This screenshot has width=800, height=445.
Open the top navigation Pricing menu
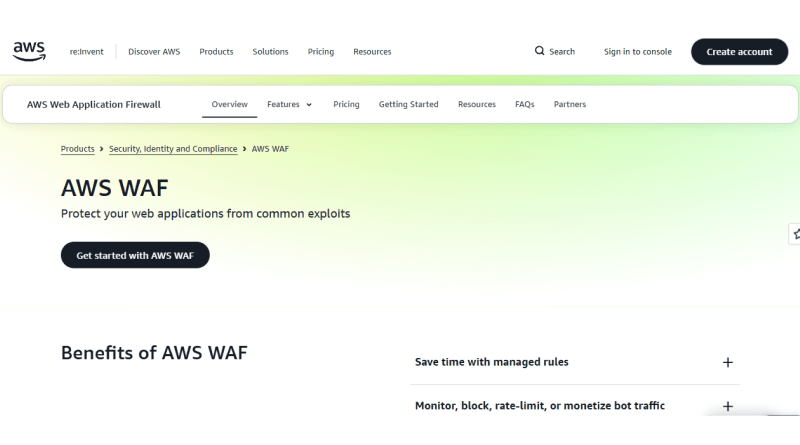(x=320, y=52)
